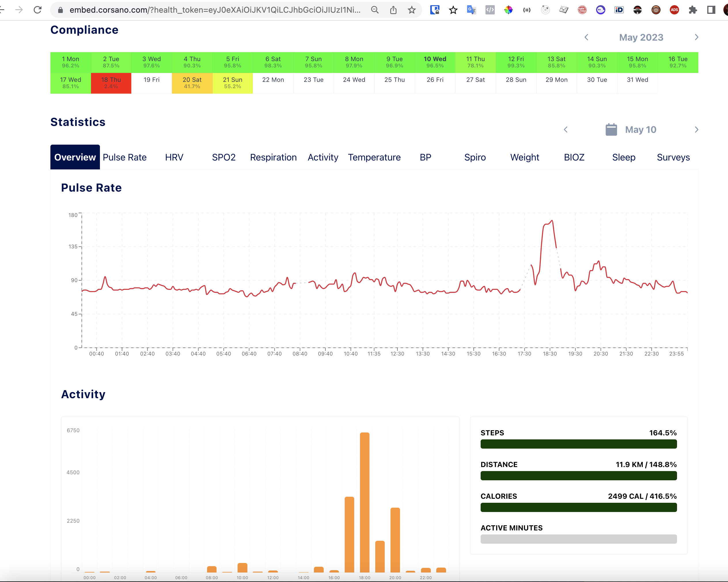The width and height of the screenshot is (728, 582).
Task: Click the May 2023 month label
Action: (x=641, y=37)
